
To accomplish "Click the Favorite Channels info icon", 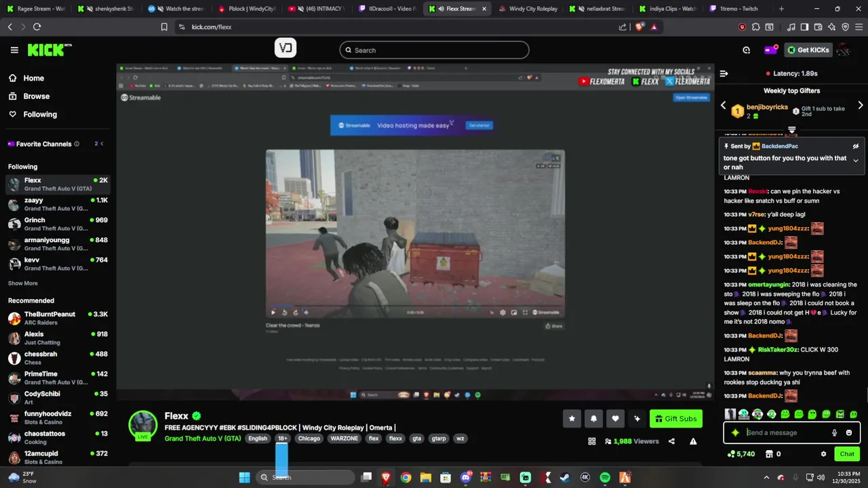I will (x=77, y=144).
